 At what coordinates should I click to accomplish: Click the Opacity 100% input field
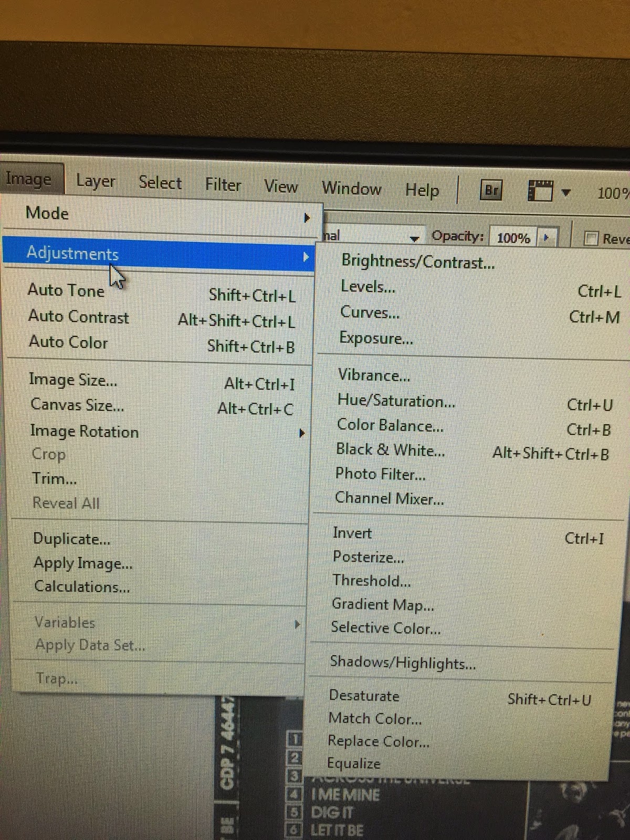pos(513,238)
